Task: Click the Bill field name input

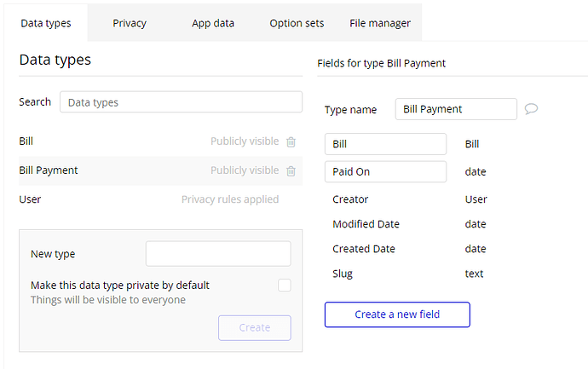Action: point(385,144)
